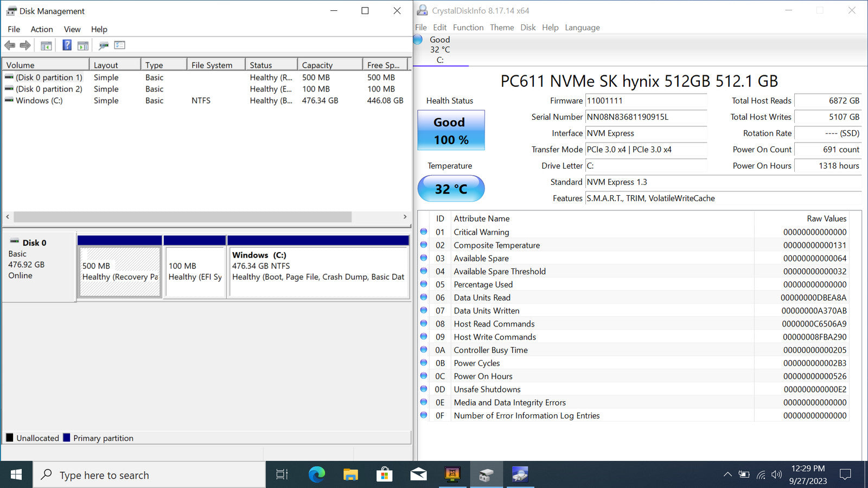Switch to CrystalDiskInfo taskbar icon
This screenshot has height=488, width=868.
point(520,475)
